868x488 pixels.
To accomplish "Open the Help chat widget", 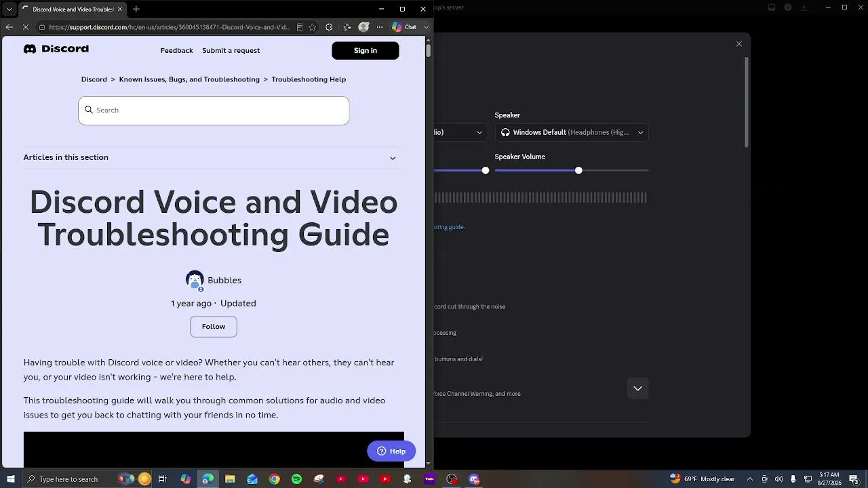I will [391, 451].
